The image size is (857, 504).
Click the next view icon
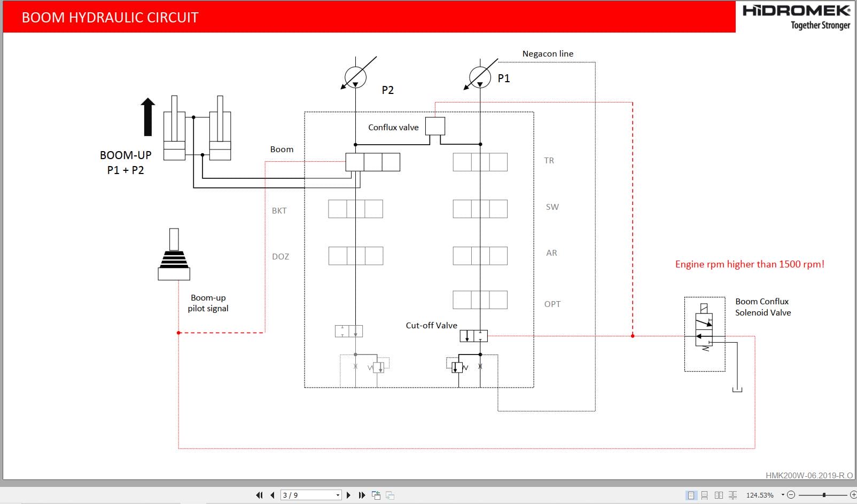tap(390, 495)
